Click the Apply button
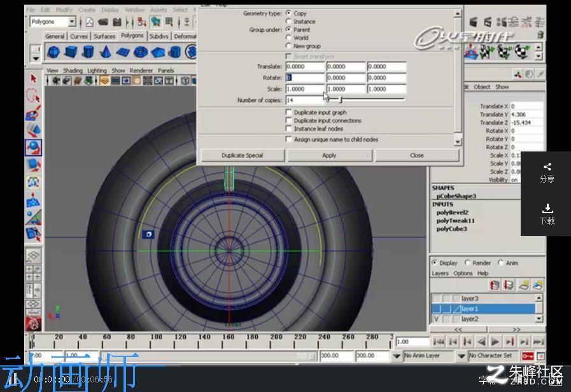Viewport: 571px width, 392px height. (x=329, y=155)
